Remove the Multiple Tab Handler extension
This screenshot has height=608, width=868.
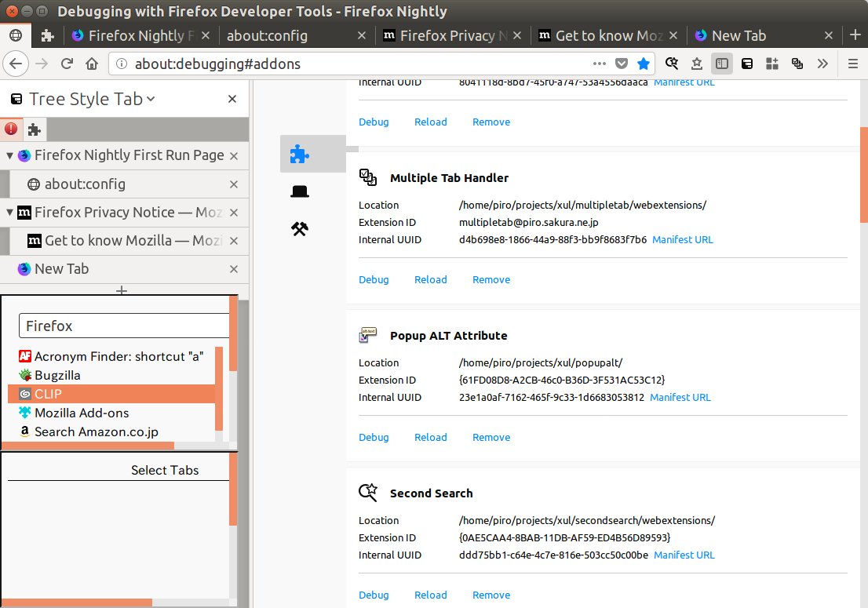click(x=491, y=280)
